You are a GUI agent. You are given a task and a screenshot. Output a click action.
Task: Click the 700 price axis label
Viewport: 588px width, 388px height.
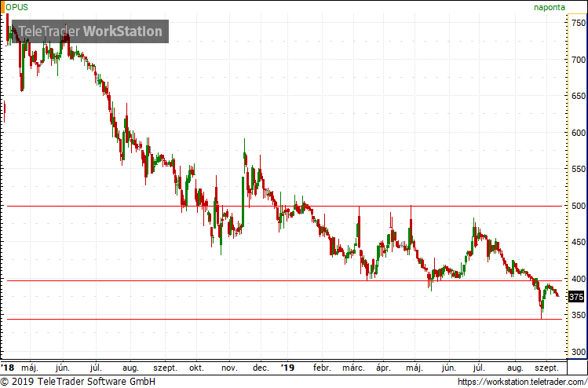pos(577,60)
